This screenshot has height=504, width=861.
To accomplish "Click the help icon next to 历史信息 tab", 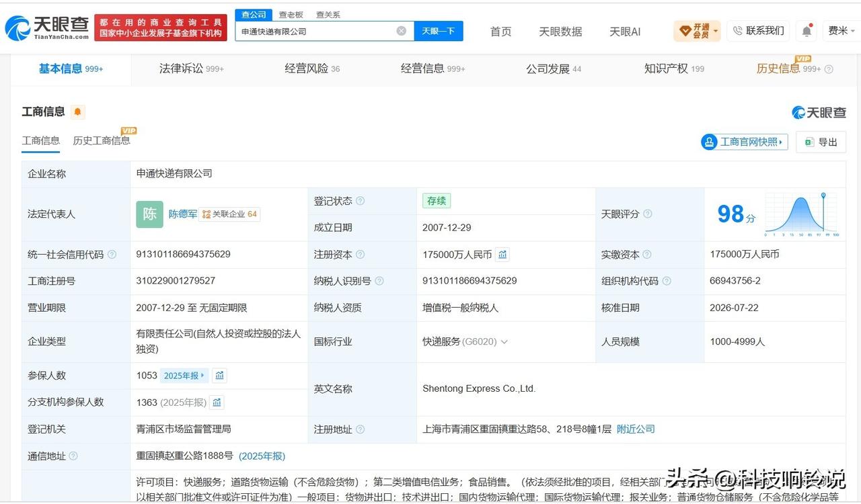I will point(829,69).
